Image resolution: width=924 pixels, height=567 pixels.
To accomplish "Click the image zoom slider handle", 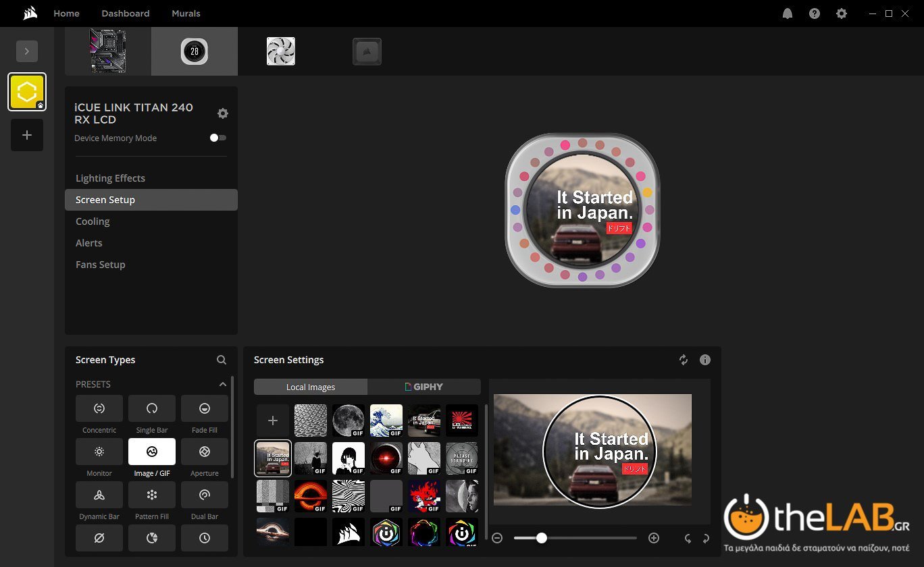I will [x=541, y=538].
